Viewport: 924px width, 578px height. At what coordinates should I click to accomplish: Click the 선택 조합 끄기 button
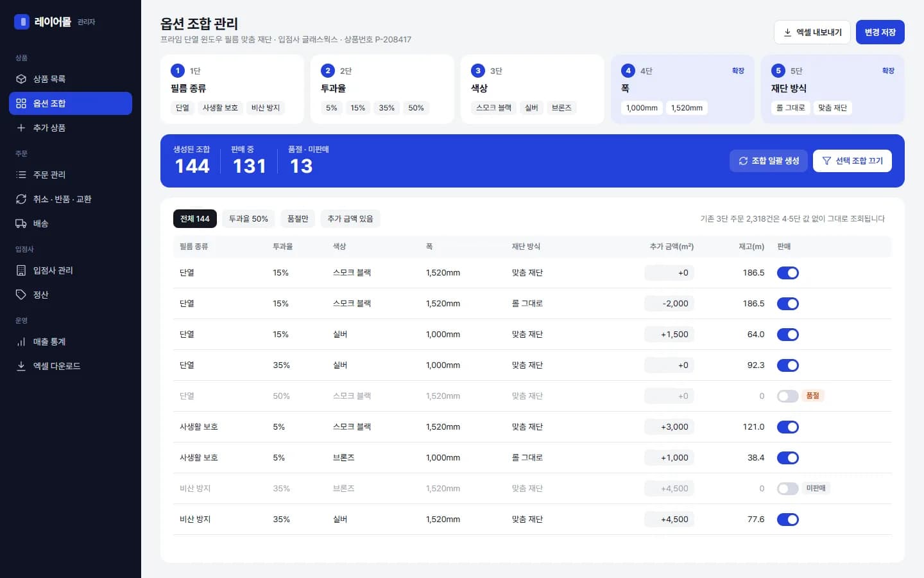(x=852, y=161)
